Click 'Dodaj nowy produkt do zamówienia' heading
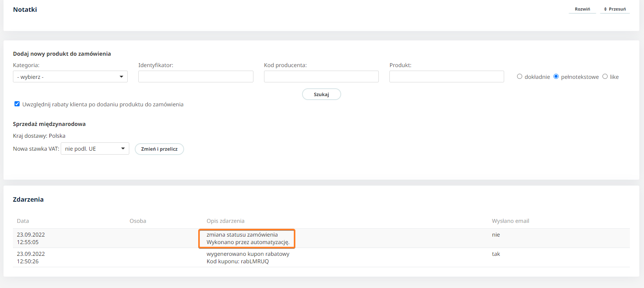 62,54
